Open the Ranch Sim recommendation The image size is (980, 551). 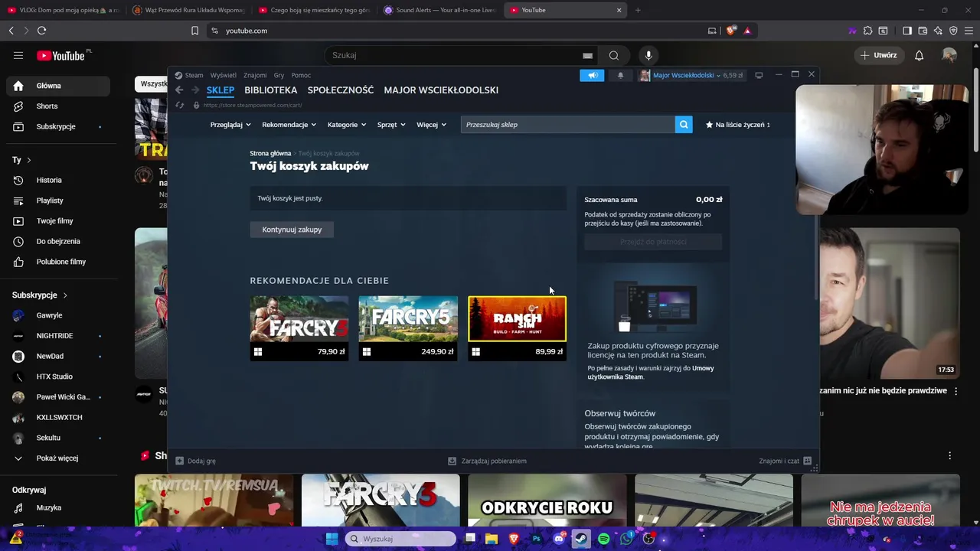[x=517, y=328]
